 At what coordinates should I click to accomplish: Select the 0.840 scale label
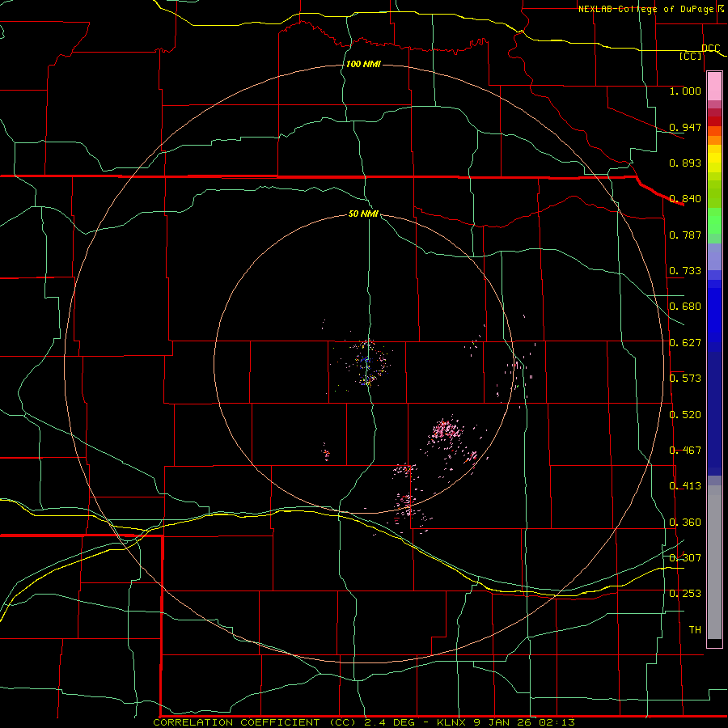pos(685,199)
